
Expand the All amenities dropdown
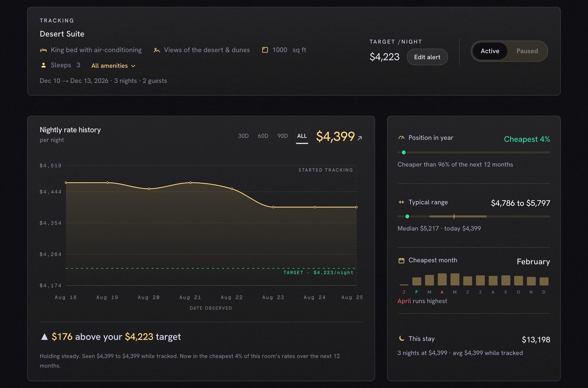click(x=113, y=66)
